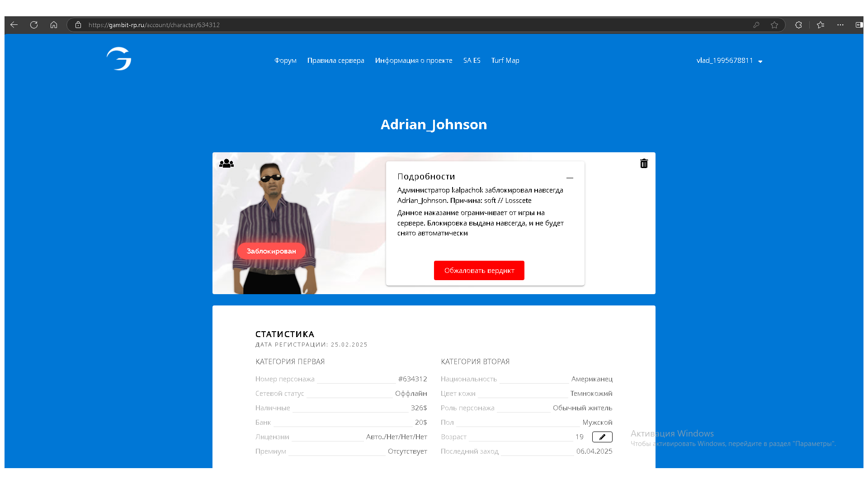Screen dimensions: 868x488
Task: Open Правила сервера page
Action: (x=335, y=61)
